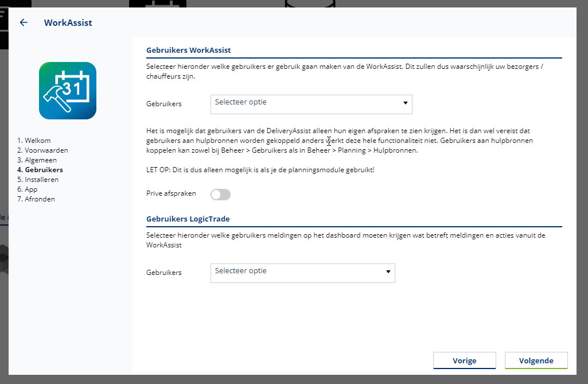The image size is (588, 384).
Task: Click the WorkAssist calendar hammer app icon
Action: click(x=68, y=91)
